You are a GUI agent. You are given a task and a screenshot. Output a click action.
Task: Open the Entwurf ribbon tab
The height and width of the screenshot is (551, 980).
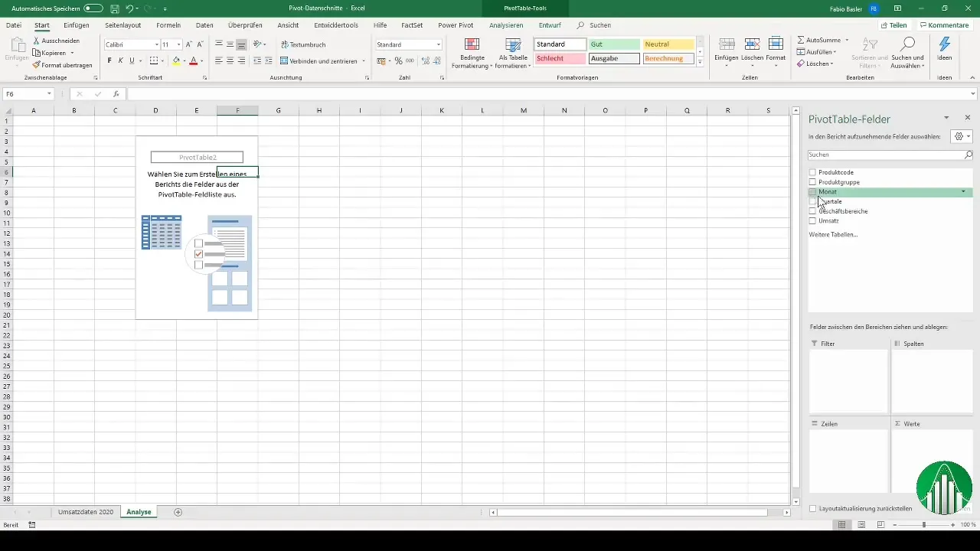550,25
